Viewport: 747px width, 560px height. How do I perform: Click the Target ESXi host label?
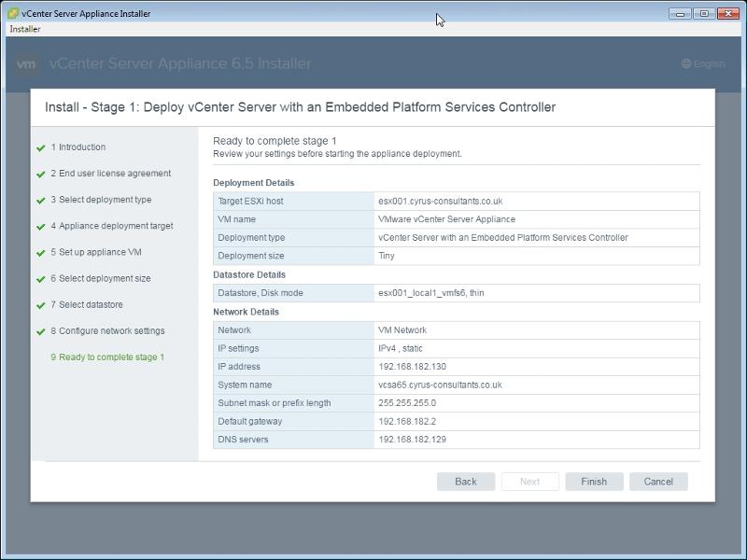(250, 201)
